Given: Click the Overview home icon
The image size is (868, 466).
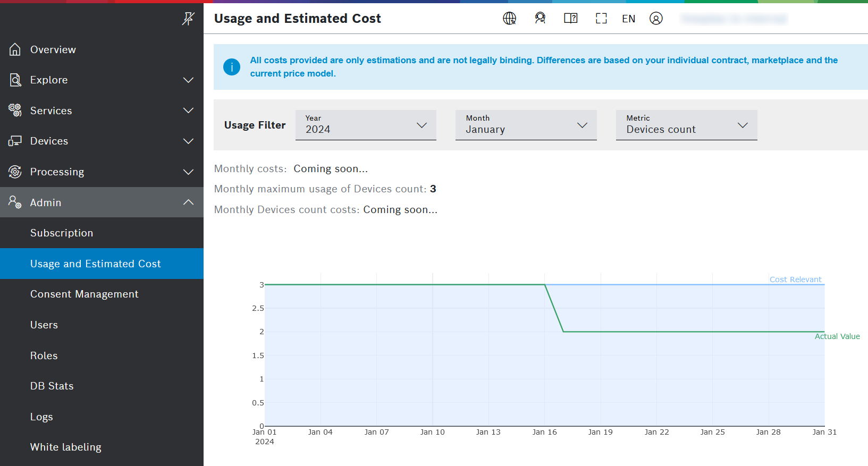Looking at the screenshot, I should click(x=15, y=49).
